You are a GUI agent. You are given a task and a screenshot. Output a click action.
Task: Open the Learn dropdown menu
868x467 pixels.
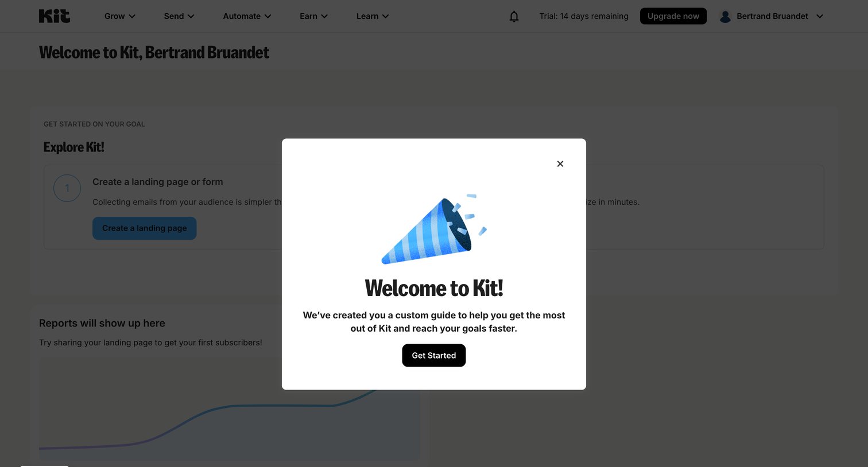(x=373, y=16)
